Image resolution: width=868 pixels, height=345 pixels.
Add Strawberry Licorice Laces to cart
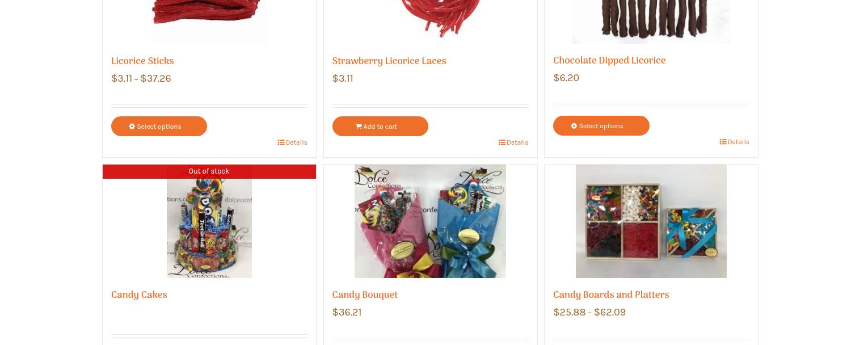(380, 126)
